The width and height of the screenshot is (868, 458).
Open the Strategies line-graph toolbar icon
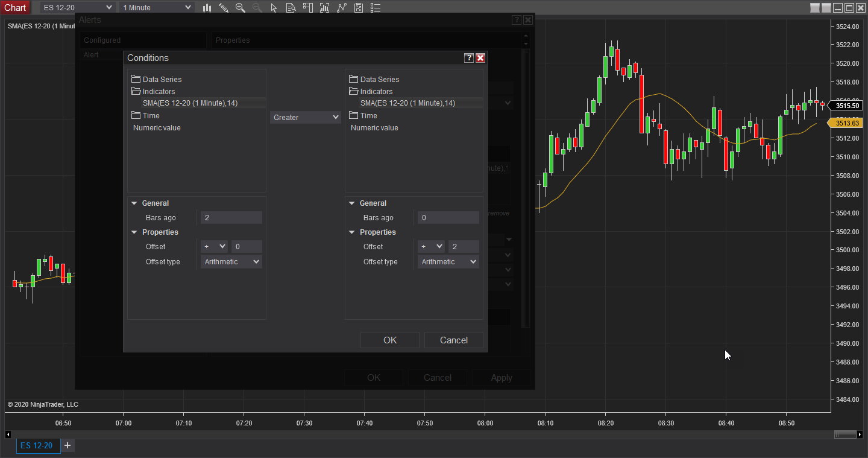[342, 8]
